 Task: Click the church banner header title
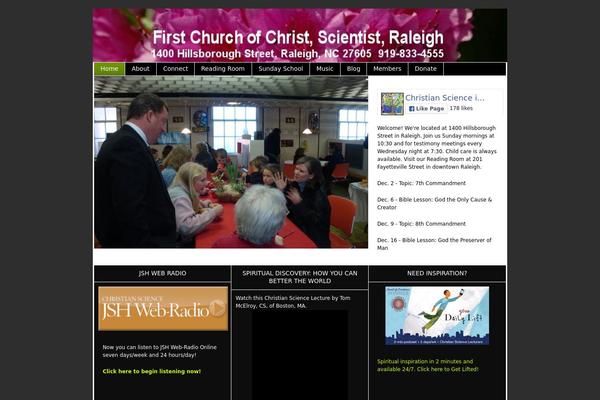(298, 38)
